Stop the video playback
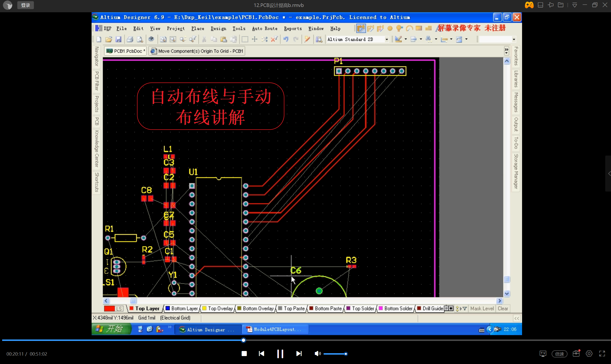The width and height of the screenshot is (611, 364). (244, 354)
